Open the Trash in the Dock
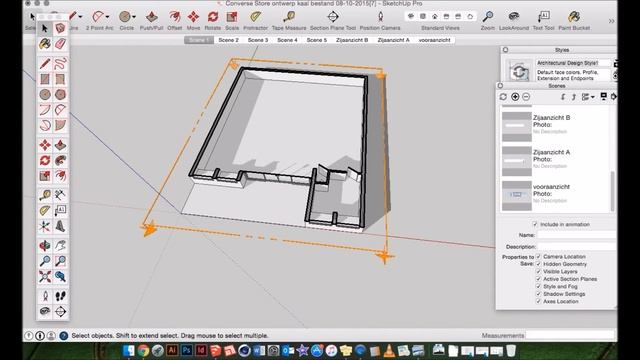The height and width of the screenshot is (360, 640). point(511,350)
